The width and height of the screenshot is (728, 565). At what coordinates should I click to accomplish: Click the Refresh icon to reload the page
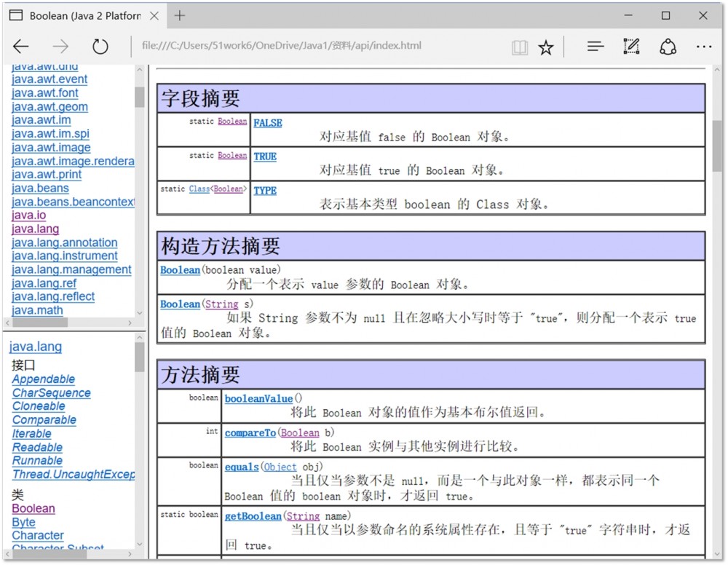(100, 45)
